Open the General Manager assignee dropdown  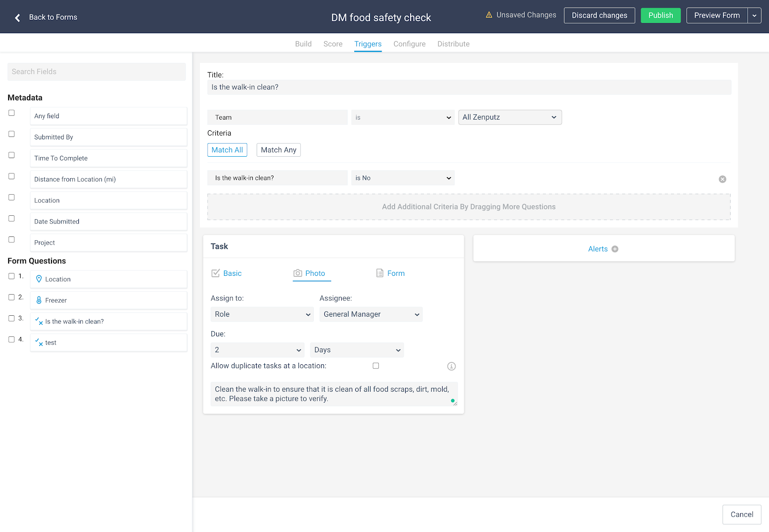(x=371, y=314)
